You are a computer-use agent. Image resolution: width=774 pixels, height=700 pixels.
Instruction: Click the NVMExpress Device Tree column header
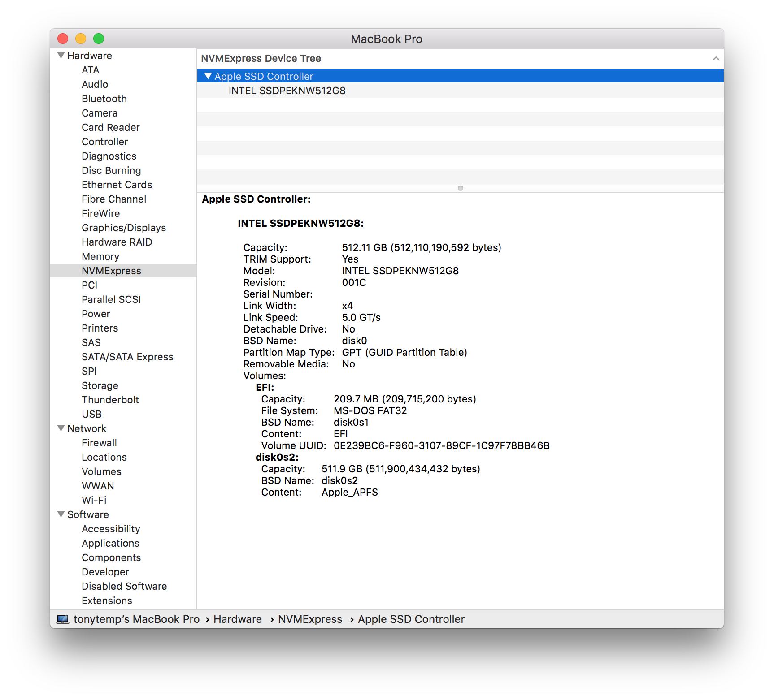click(x=460, y=59)
